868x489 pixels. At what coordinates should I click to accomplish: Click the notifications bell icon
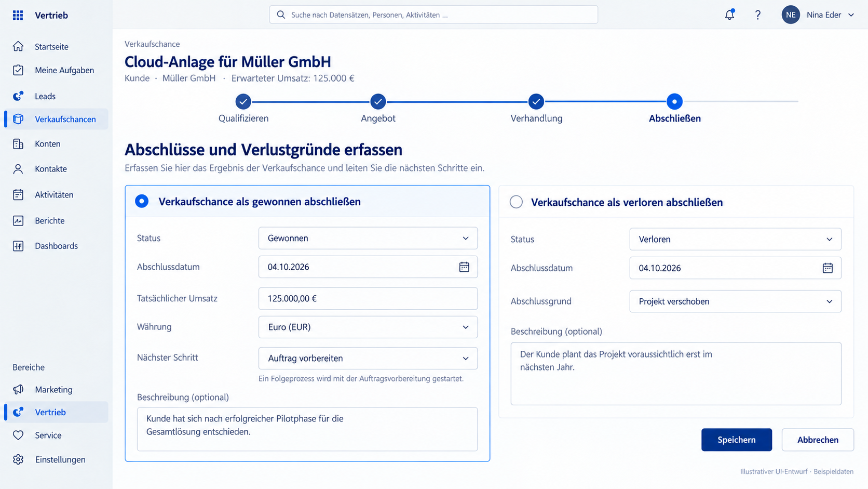click(x=729, y=15)
